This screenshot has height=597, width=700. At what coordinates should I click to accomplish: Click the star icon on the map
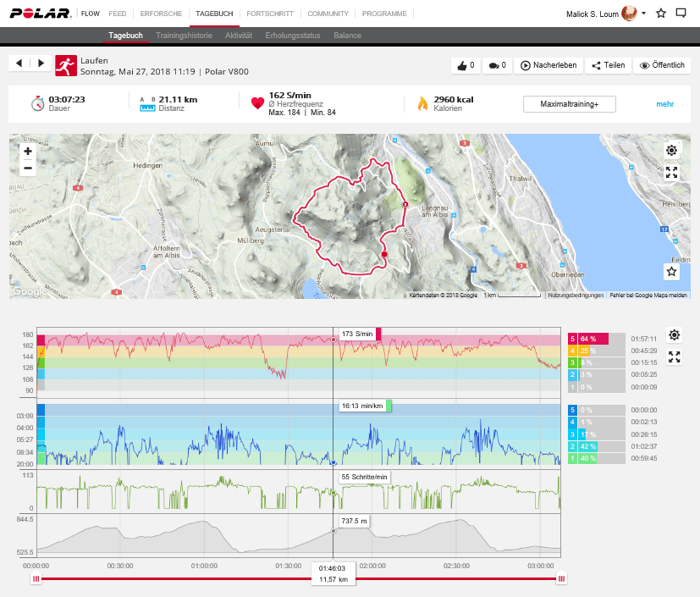click(671, 272)
